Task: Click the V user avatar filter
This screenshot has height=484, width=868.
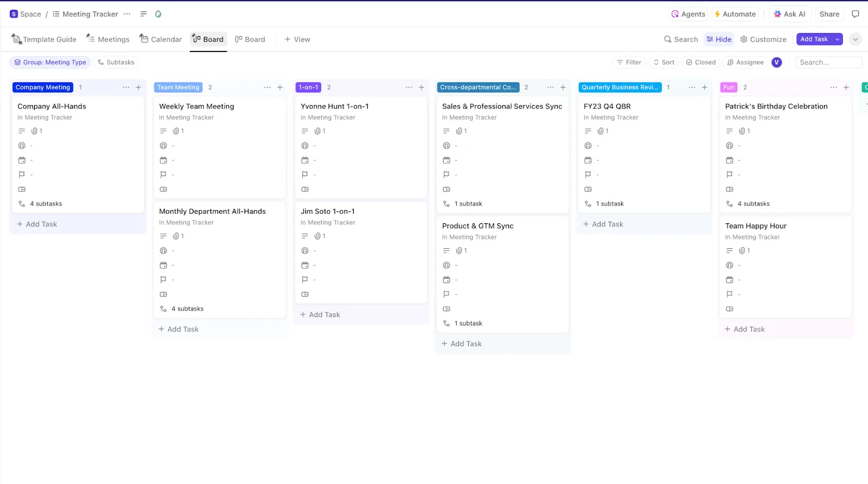Action: point(777,62)
